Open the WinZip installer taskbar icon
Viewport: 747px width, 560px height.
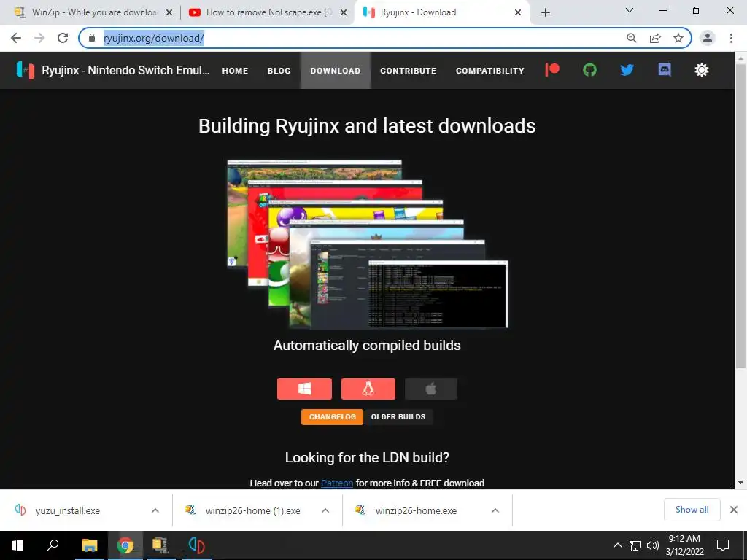(160, 545)
